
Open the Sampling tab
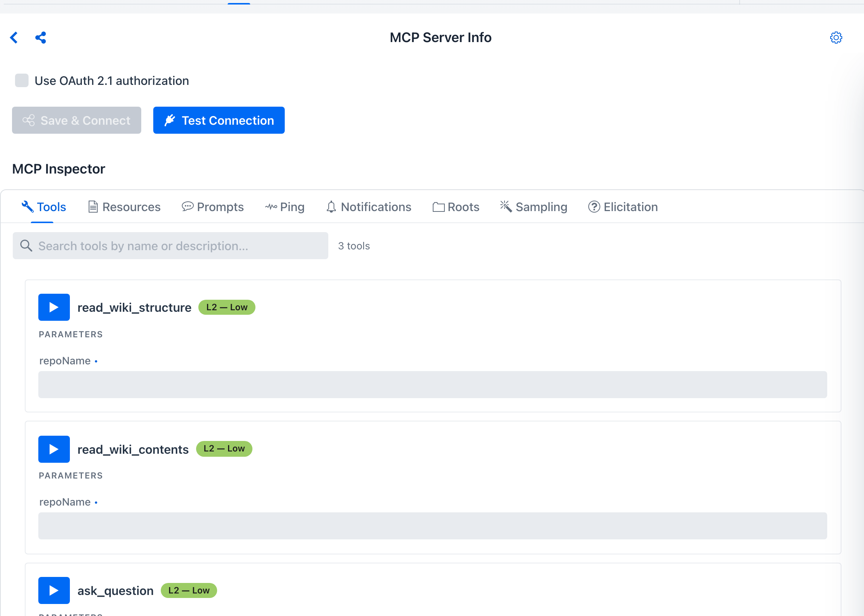tap(534, 207)
